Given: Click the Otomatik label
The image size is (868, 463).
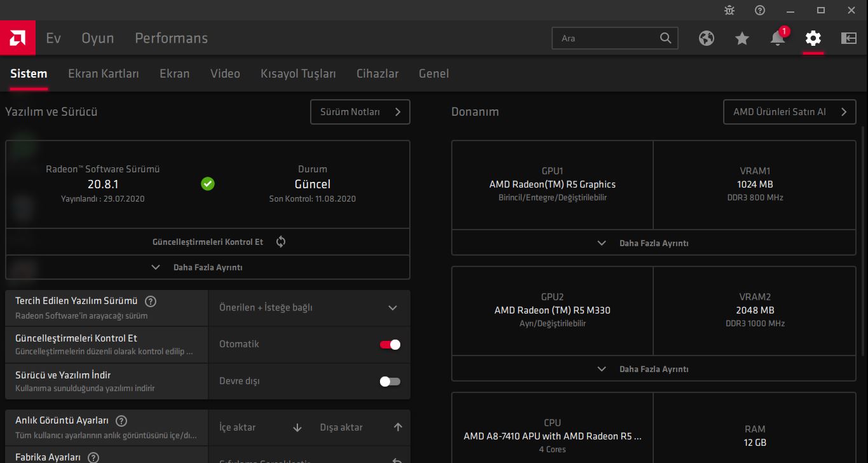Looking at the screenshot, I should [x=239, y=344].
